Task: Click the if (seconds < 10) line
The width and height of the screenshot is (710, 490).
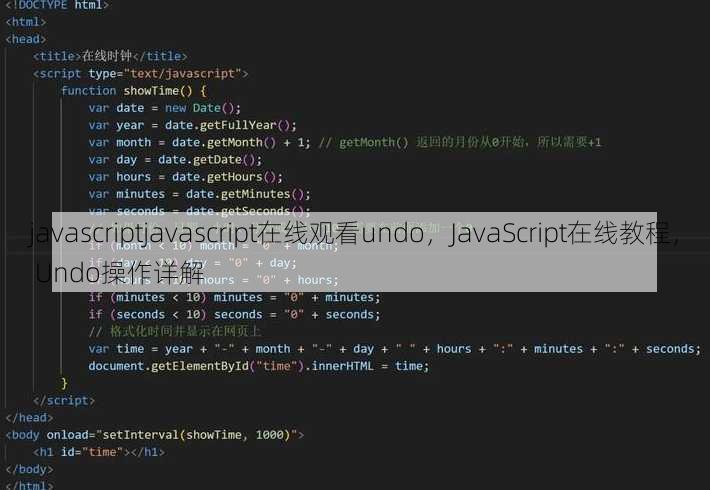Action: click(235, 314)
